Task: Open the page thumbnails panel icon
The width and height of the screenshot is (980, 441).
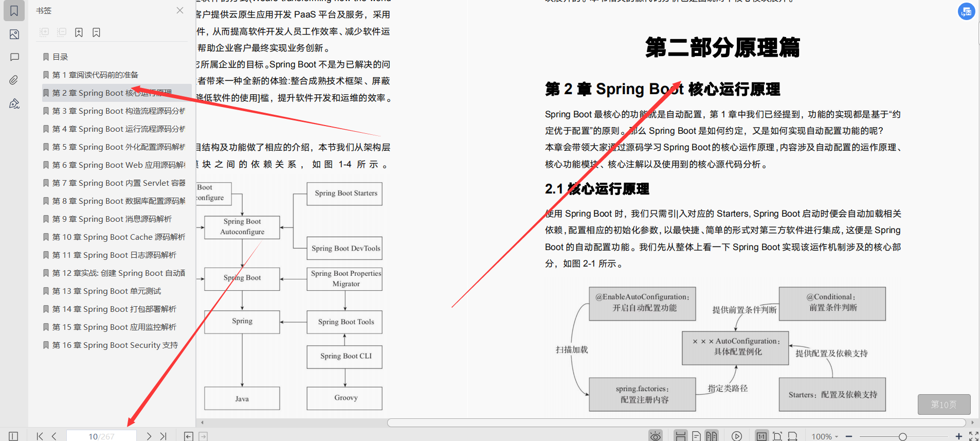Action: click(14, 34)
